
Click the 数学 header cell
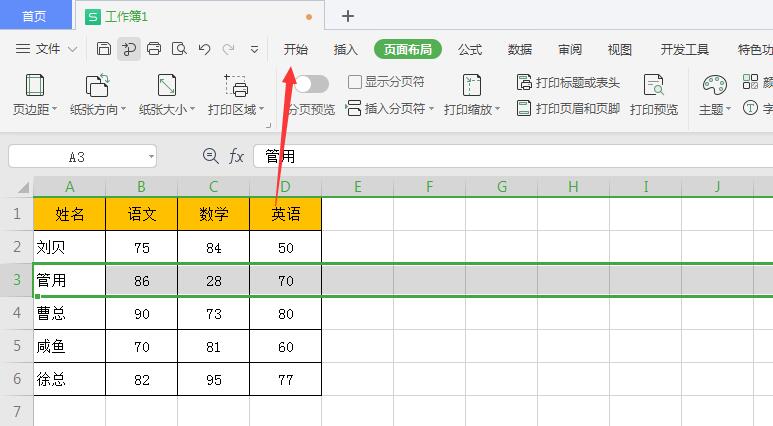click(213, 214)
